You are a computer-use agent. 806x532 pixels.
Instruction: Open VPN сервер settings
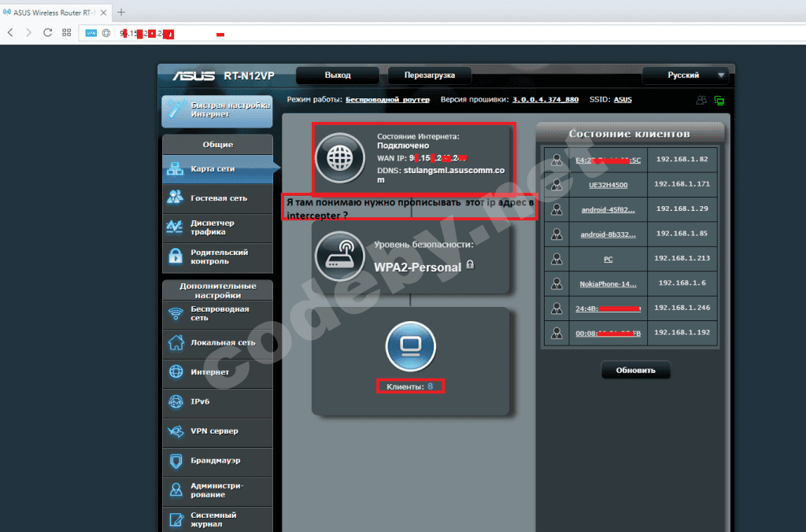tap(218, 431)
